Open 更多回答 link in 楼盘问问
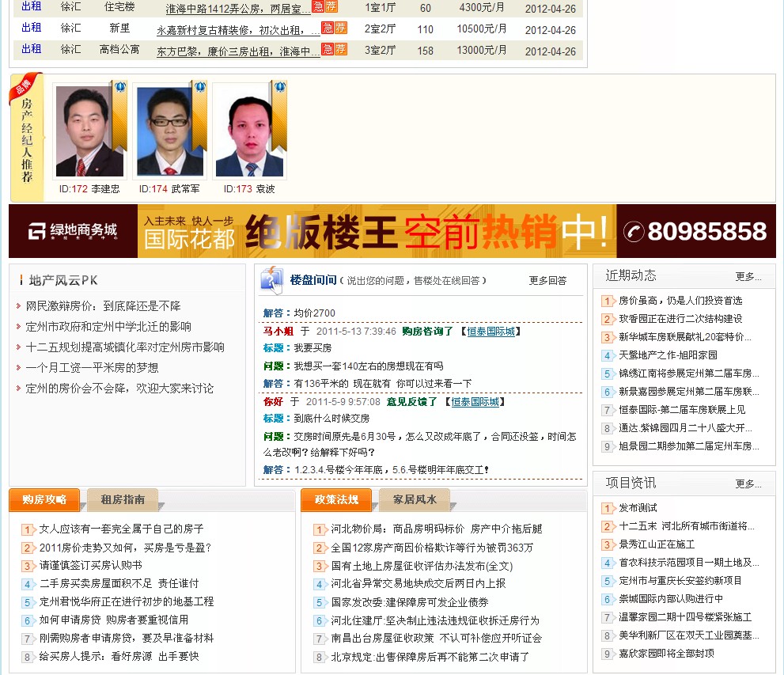The image size is (784, 675). pos(548,280)
